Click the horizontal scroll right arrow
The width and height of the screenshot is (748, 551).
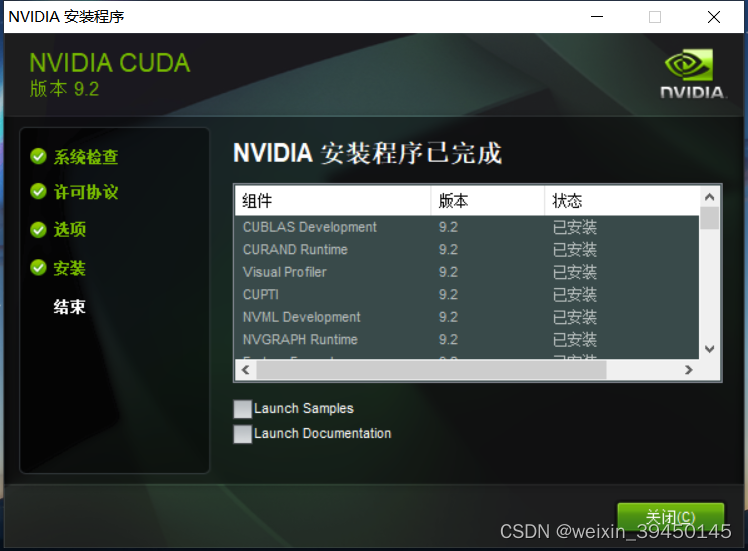point(688,370)
